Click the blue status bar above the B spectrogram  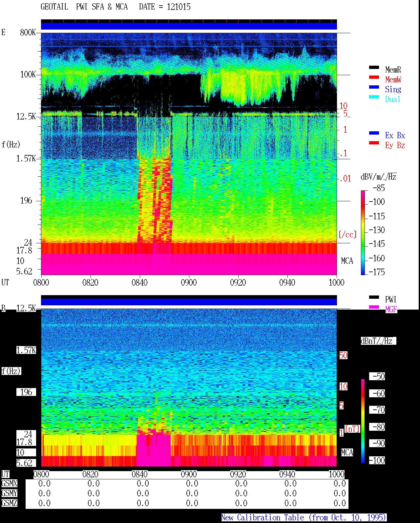(189, 302)
